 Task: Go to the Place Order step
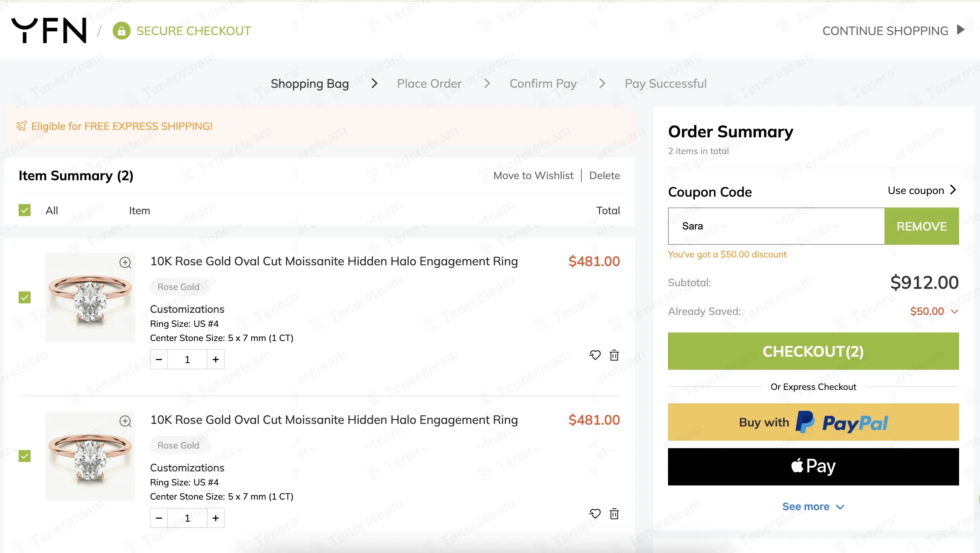(x=429, y=83)
